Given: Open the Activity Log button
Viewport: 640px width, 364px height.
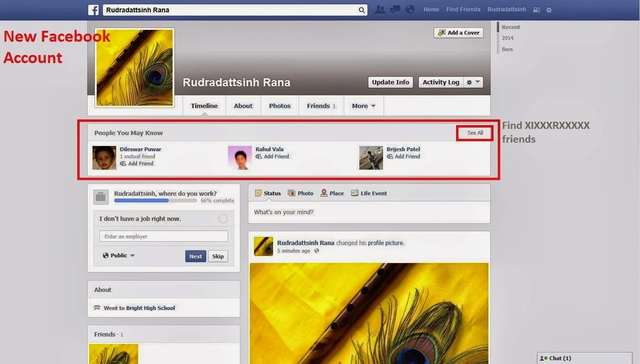Looking at the screenshot, I should tap(441, 82).
